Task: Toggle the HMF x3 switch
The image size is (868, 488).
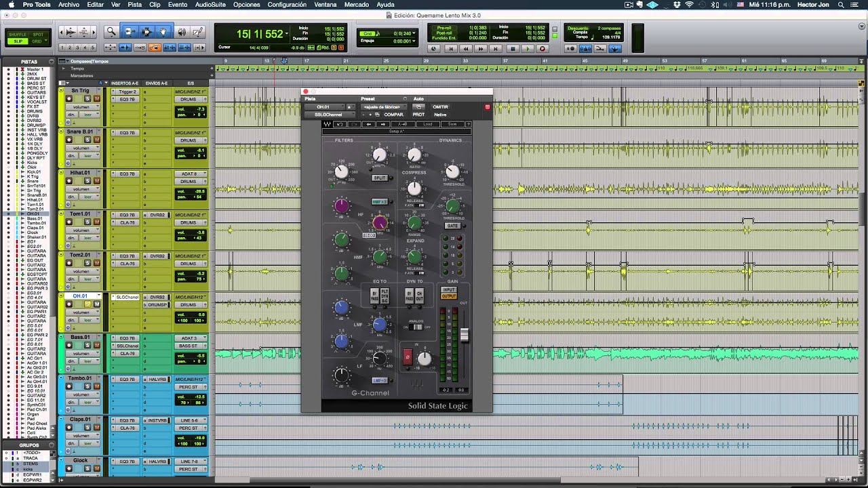Action: tap(379, 202)
